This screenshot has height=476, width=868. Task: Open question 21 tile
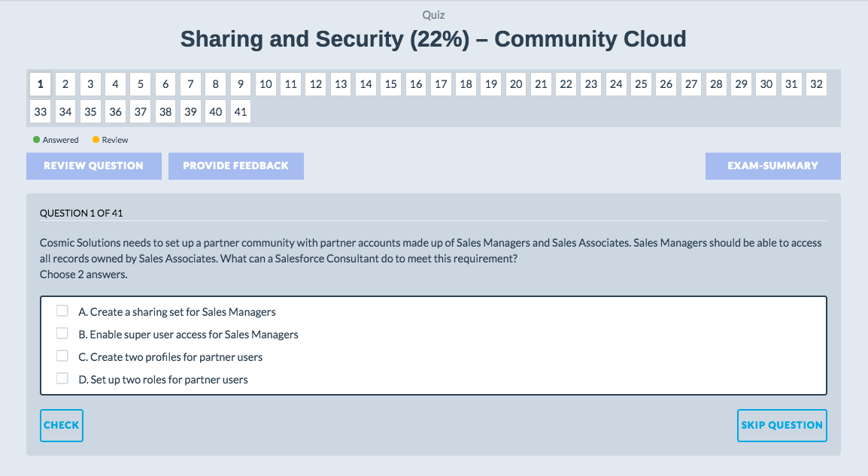click(541, 84)
